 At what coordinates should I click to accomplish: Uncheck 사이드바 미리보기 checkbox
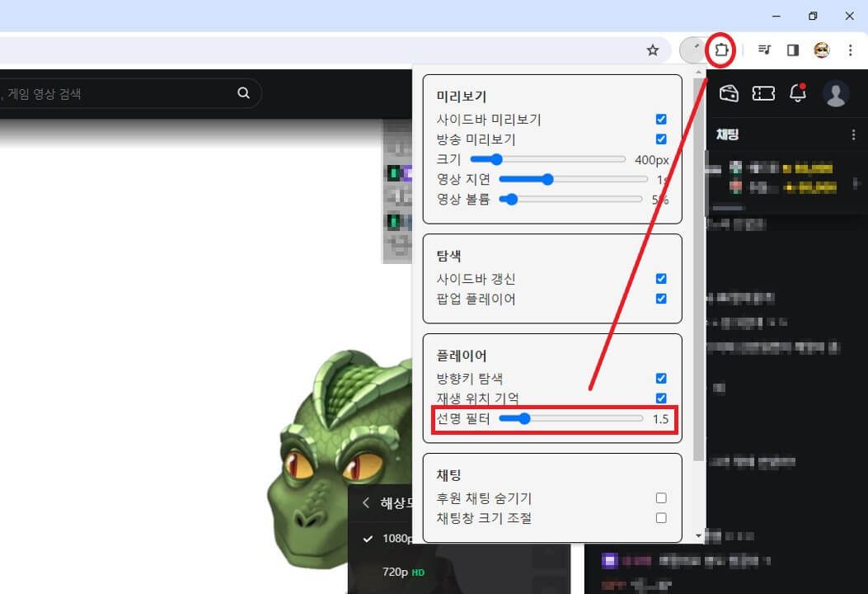point(661,119)
